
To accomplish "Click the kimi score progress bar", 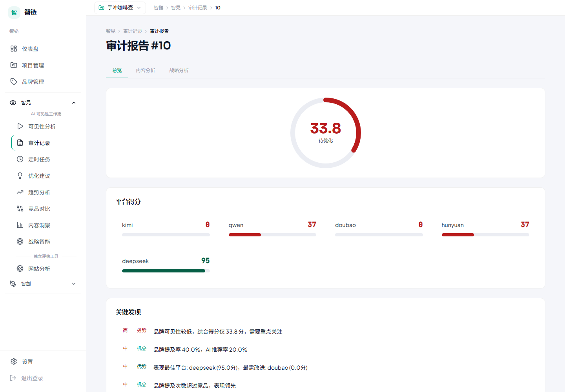I will (166, 235).
